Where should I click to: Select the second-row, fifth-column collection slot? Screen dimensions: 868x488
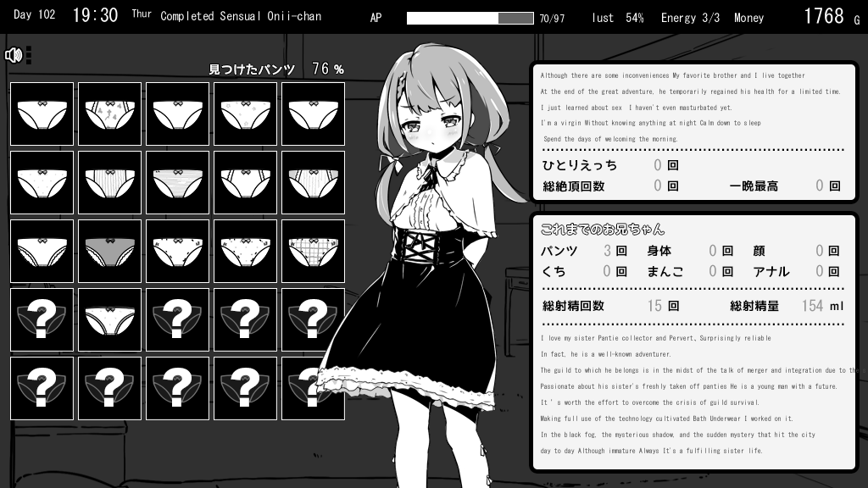tap(314, 183)
